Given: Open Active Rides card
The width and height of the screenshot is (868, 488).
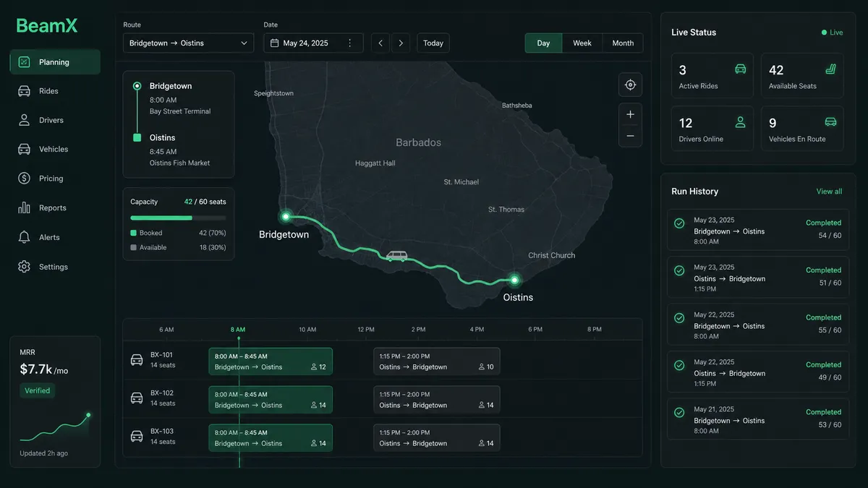Looking at the screenshot, I should click(x=712, y=75).
